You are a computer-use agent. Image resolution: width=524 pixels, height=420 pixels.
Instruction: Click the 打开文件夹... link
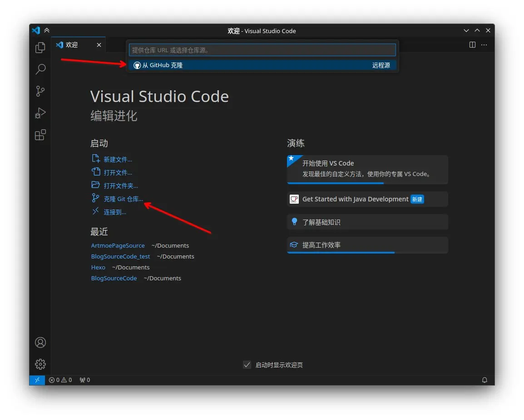point(121,186)
